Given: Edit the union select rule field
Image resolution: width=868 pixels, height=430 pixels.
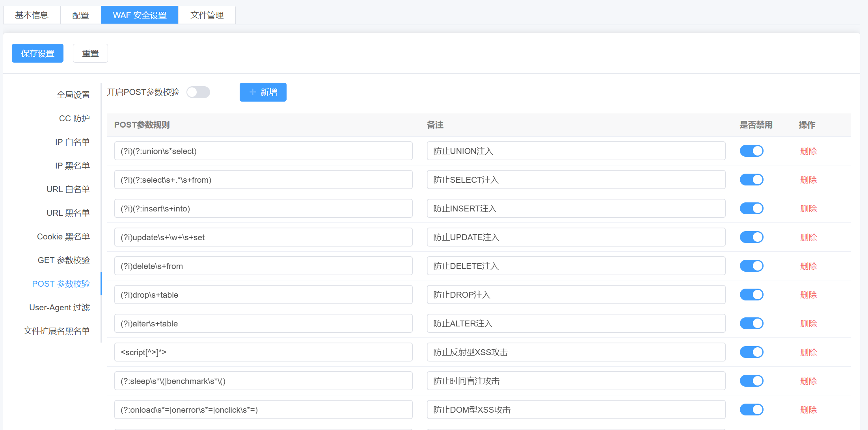Looking at the screenshot, I should [263, 151].
